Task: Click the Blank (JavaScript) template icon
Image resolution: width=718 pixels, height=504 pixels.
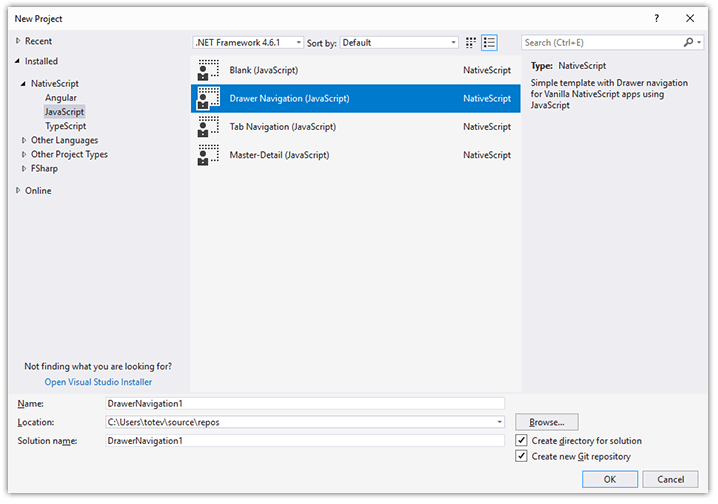Action: click(x=208, y=70)
